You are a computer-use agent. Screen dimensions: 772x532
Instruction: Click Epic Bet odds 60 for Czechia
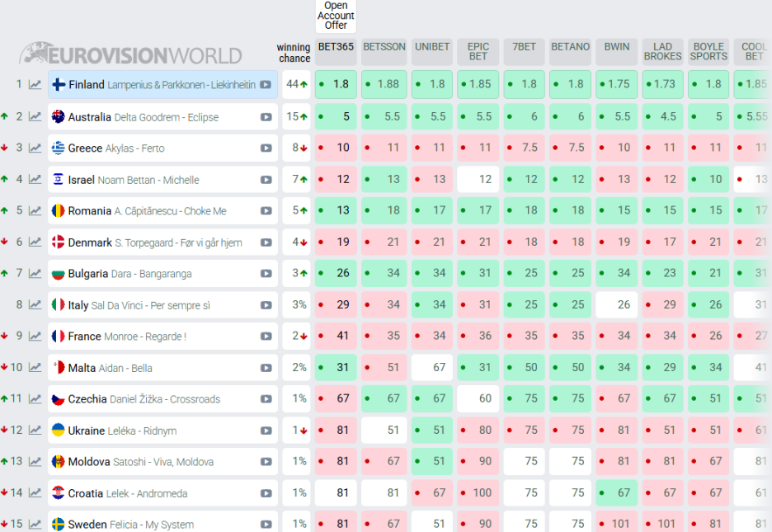[x=478, y=398]
